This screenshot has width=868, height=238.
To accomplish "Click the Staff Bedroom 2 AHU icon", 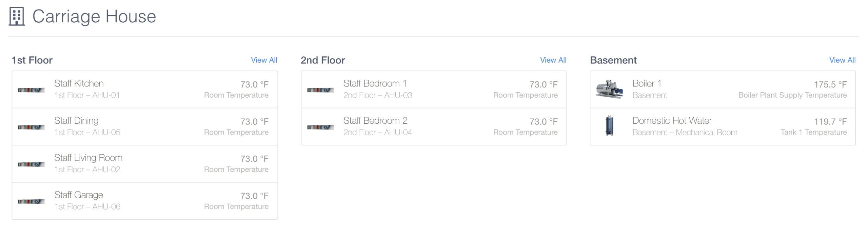I will tap(320, 127).
